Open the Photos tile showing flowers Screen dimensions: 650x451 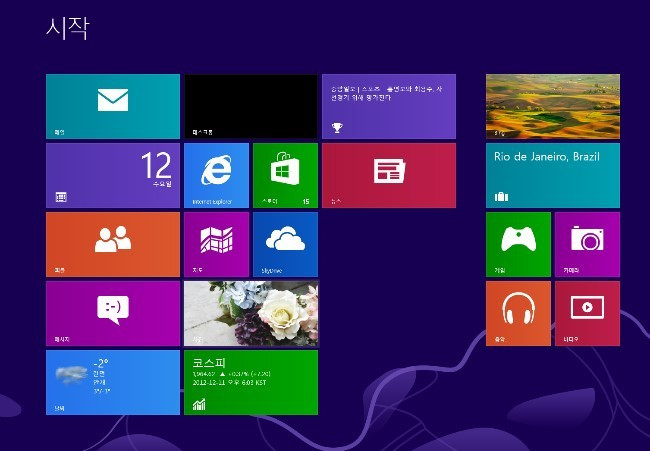pyautogui.click(x=251, y=313)
